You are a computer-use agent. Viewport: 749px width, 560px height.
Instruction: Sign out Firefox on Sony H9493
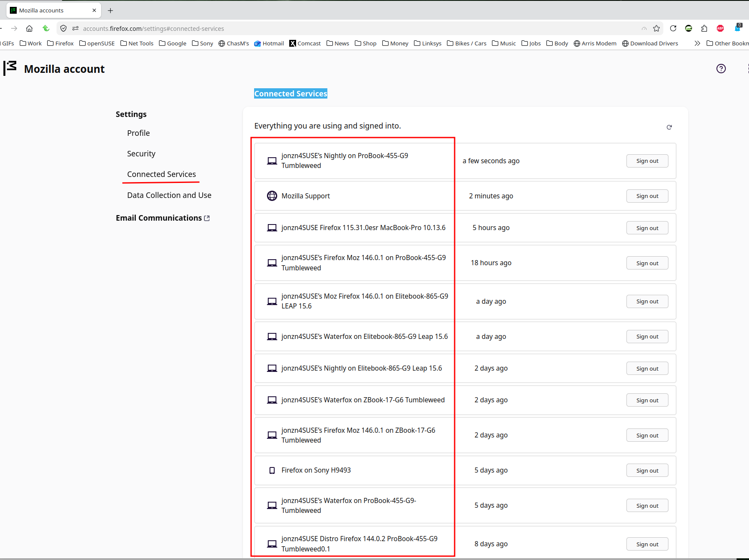coord(647,470)
